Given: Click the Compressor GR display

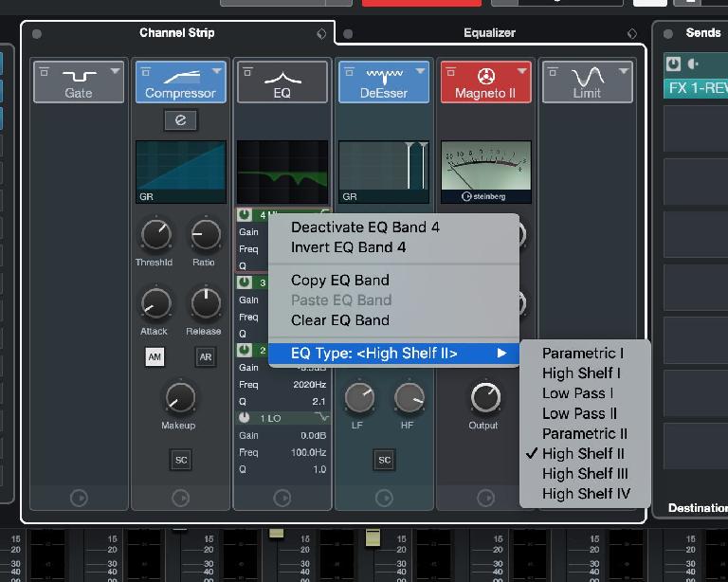Looking at the screenshot, I should (181, 173).
